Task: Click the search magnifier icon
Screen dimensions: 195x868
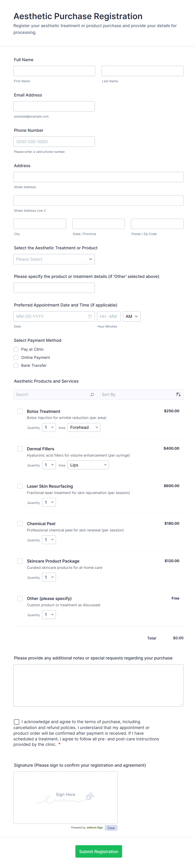Action: (x=92, y=395)
